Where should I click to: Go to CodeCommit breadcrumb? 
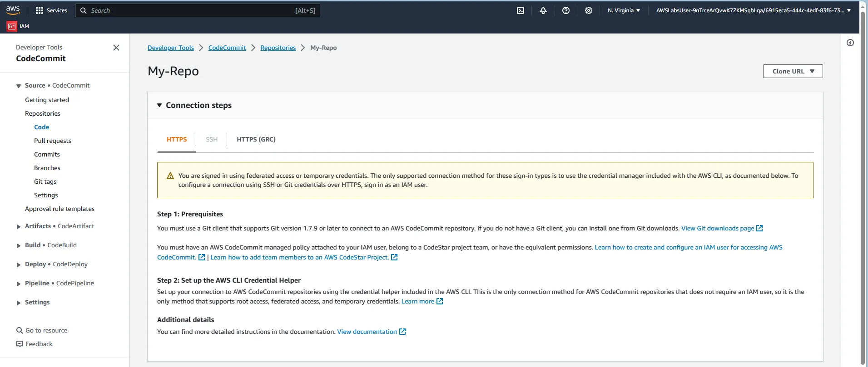(x=227, y=48)
